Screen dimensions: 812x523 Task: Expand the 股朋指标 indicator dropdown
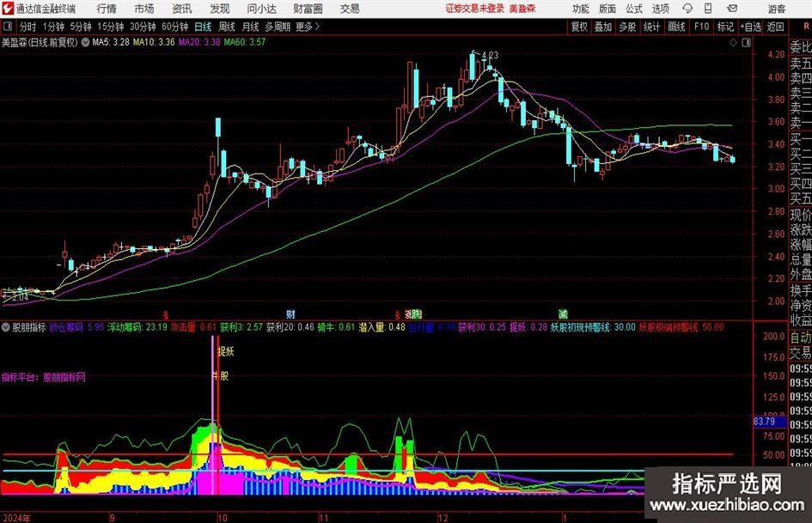click(6, 327)
